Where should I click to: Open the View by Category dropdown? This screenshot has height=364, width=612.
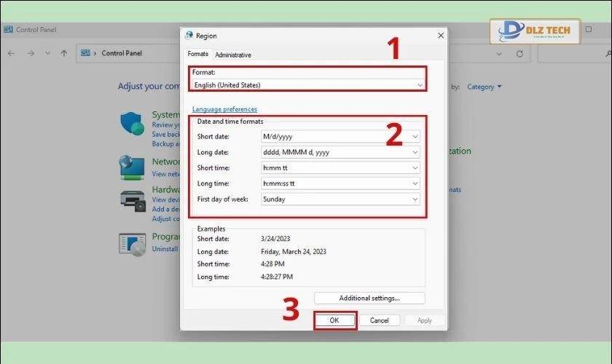tap(484, 87)
